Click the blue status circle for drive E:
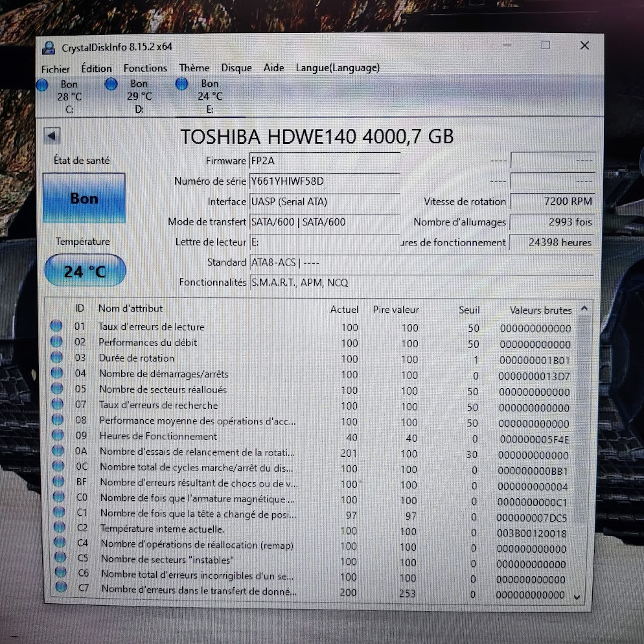Viewport: 644px width, 644px height. point(181,84)
